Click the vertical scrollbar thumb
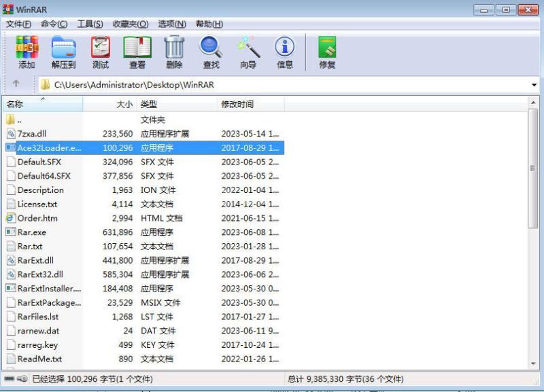 pos(533,168)
